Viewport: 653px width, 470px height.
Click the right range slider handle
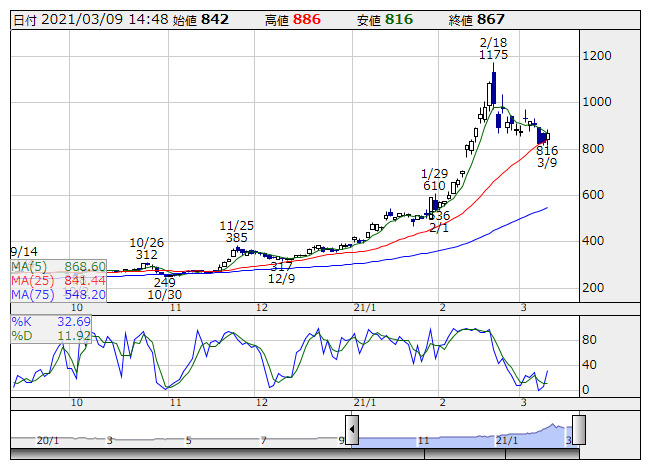pos(578,431)
